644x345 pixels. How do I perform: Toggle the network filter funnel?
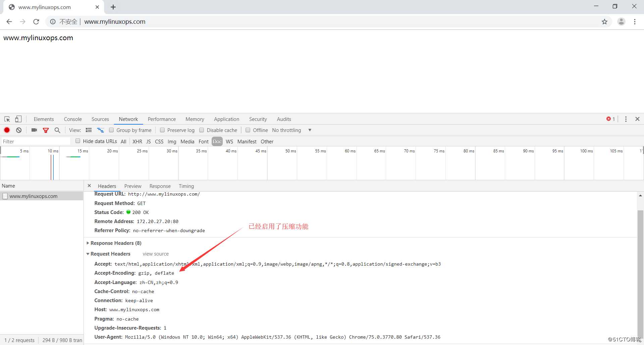pos(46,130)
